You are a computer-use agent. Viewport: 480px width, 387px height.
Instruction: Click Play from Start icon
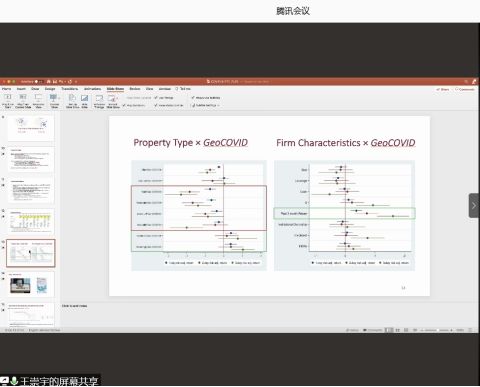[8, 98]
